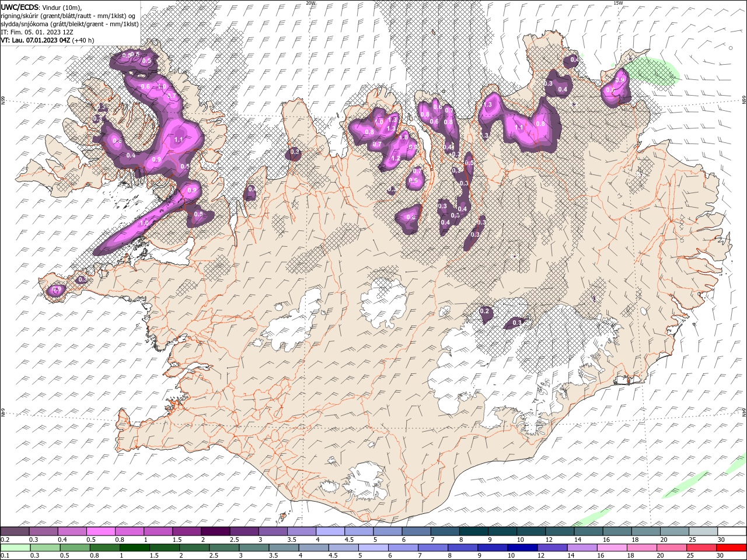The height and width of the screenshot is (560, 747).
Task: Pick the upper legend swatch labeled 0.4
Action: click(72, 531)
